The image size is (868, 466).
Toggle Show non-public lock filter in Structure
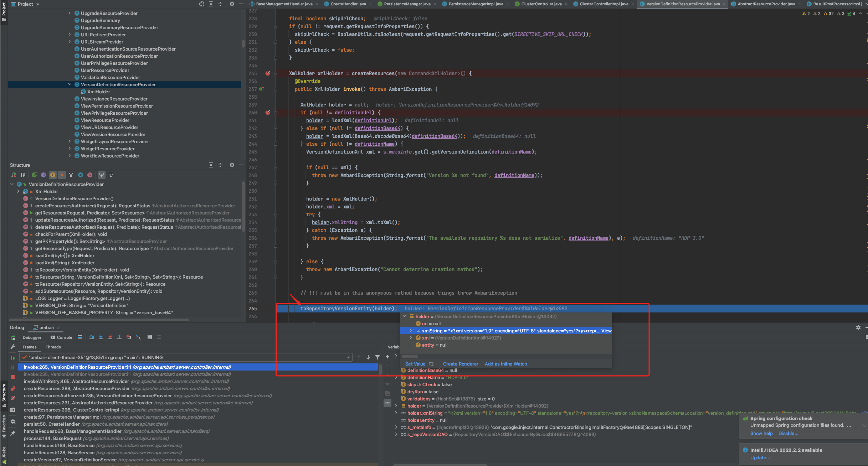coord(62,175)
